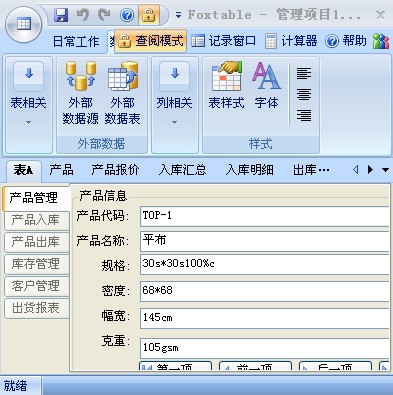Select the 产品出库 side tab
Image resolution: width=393 pixels, height=395 pixels.
36,242
